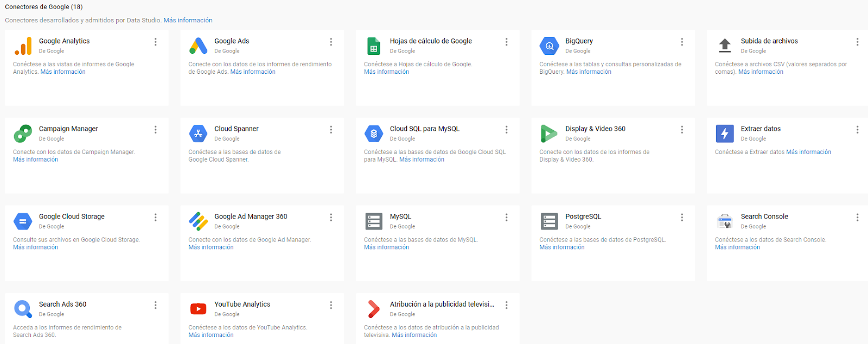Click Más información under Google Ad Manager
The width and height of the screenshot is (868, 344).
(211, 247)
